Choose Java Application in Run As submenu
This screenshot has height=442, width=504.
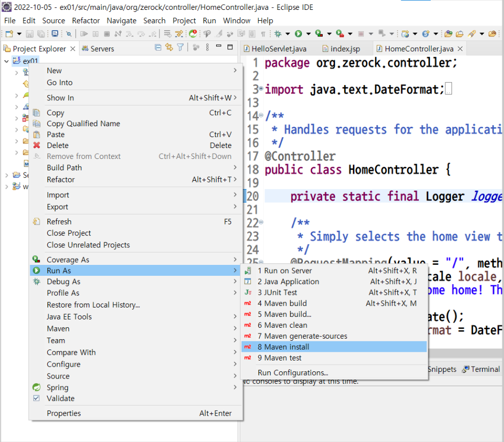(x=334, y=282)
